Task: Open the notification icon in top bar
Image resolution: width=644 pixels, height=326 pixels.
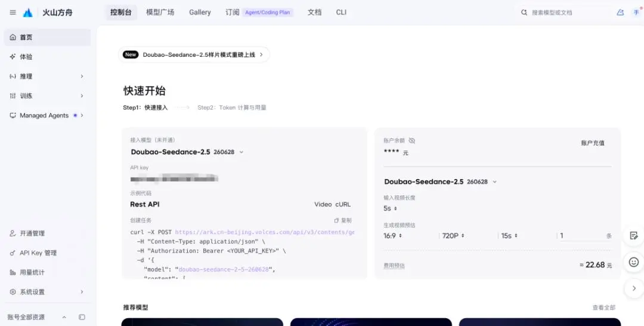Action: 620,13
